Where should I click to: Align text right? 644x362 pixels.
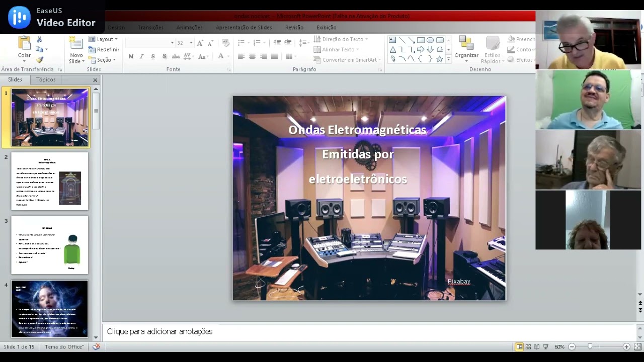(263, 56)
